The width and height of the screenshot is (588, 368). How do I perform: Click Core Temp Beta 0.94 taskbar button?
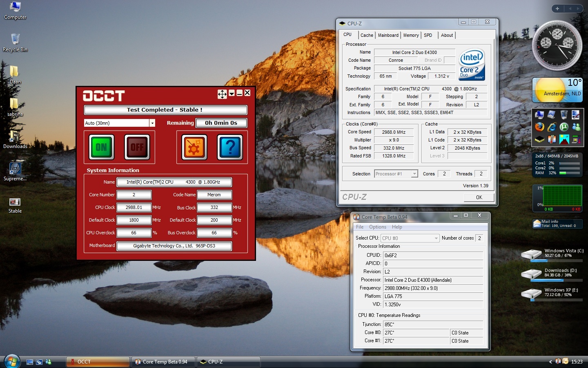point(164,362)
